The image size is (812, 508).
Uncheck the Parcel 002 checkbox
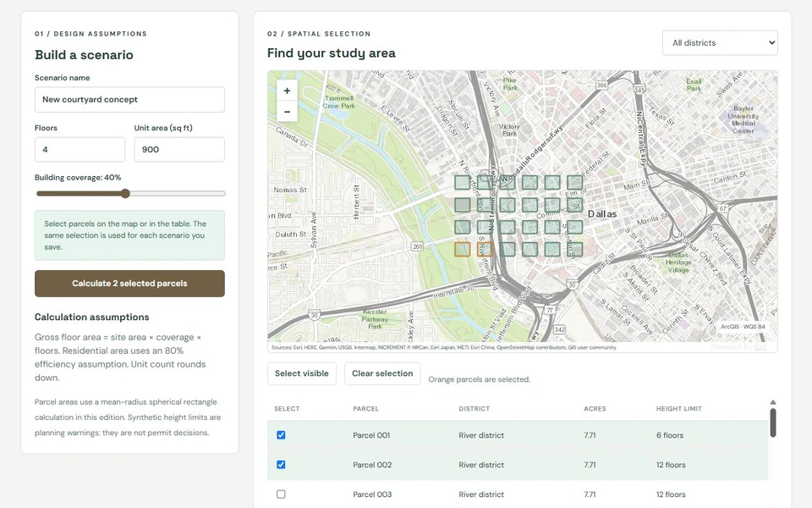281,465
